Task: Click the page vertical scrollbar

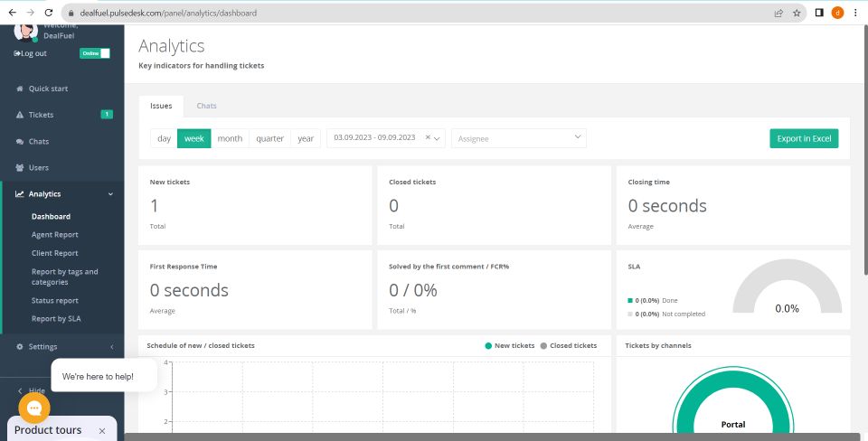Action: coord(864,149)
